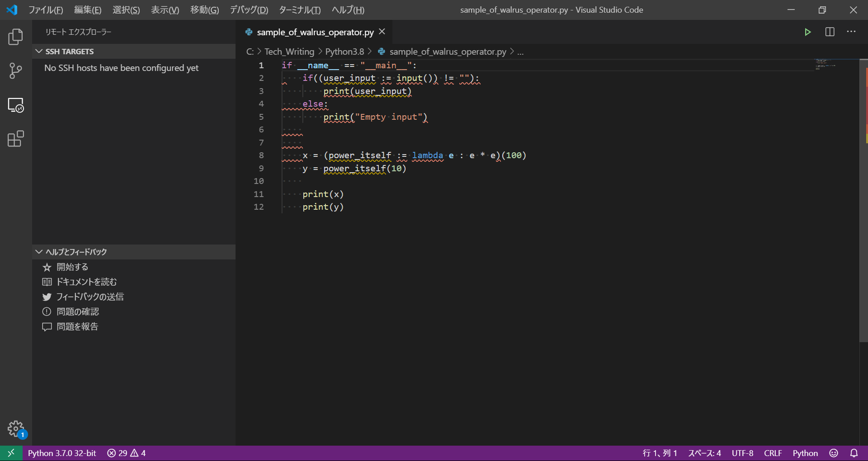
Task: Open the Source Control view
Action: pos(16,71)
